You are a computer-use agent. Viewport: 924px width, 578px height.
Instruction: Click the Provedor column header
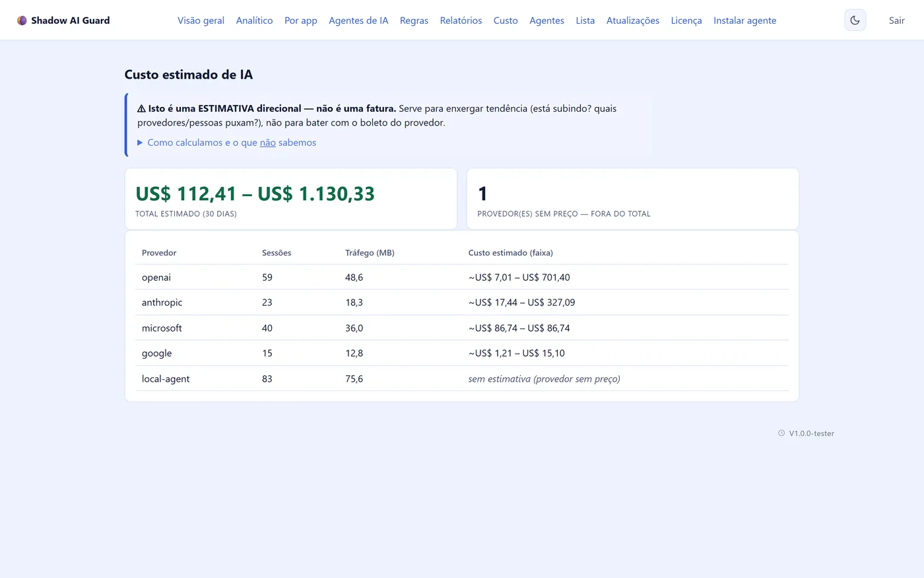point(159,253)
